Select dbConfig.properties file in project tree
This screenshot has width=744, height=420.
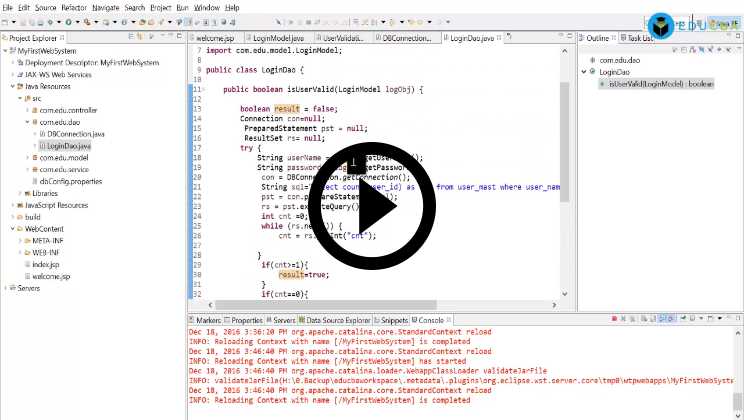[x=71, y=181]
